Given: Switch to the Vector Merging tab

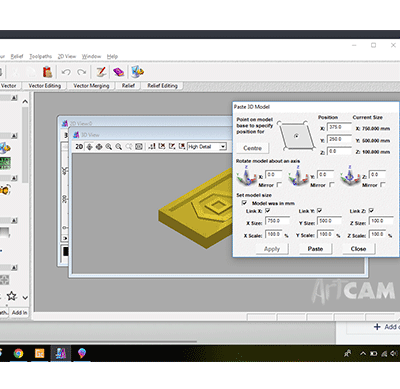Looking at the screenshot, I should 91,86.
